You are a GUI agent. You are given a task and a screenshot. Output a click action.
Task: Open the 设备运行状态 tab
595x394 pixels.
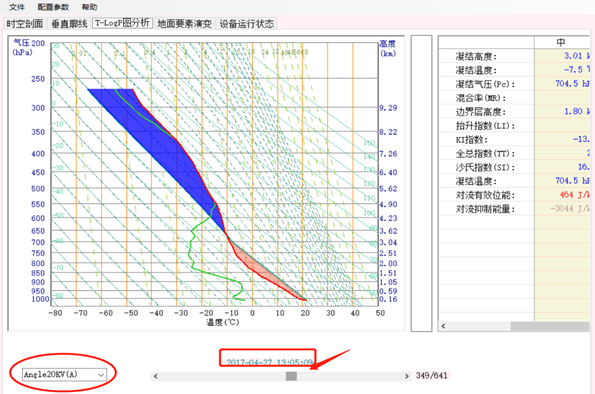[246, 24]
